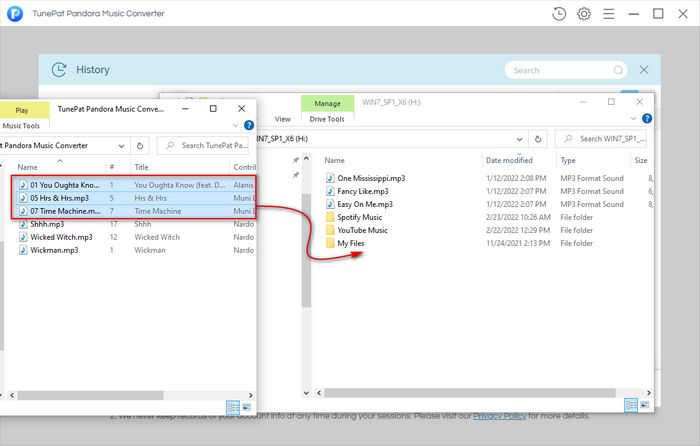This screenshot has width=700, height=446.
Task: Click right arrow of left Explorer horizontal scrollbar
Action: tap(250, 395)
